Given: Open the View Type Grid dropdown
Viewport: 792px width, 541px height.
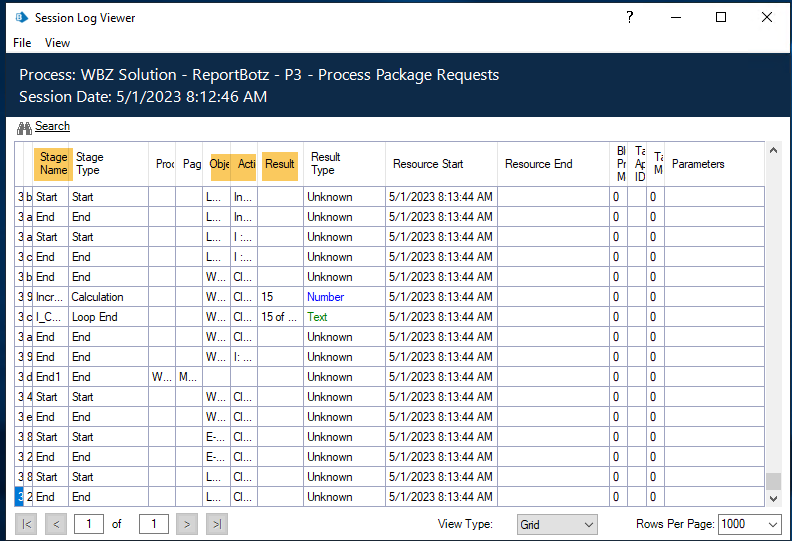Looking at the screenshot, I should coord(557,524).
